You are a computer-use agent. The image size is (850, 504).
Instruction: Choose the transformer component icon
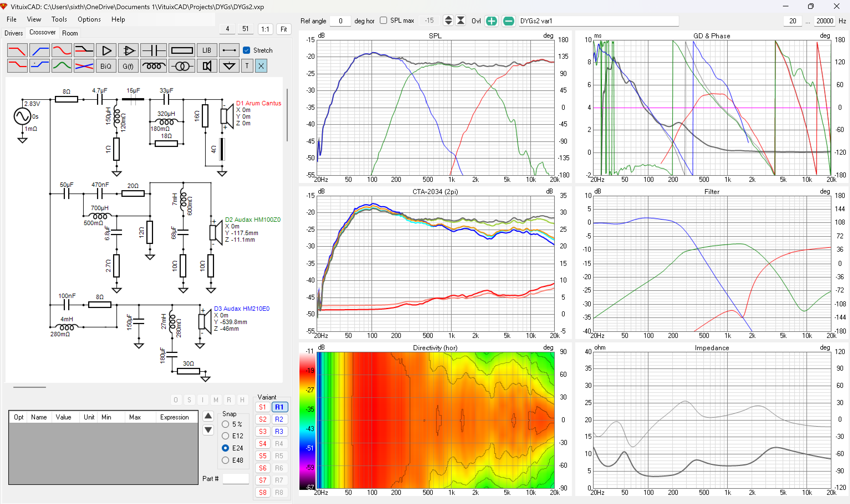182,66
